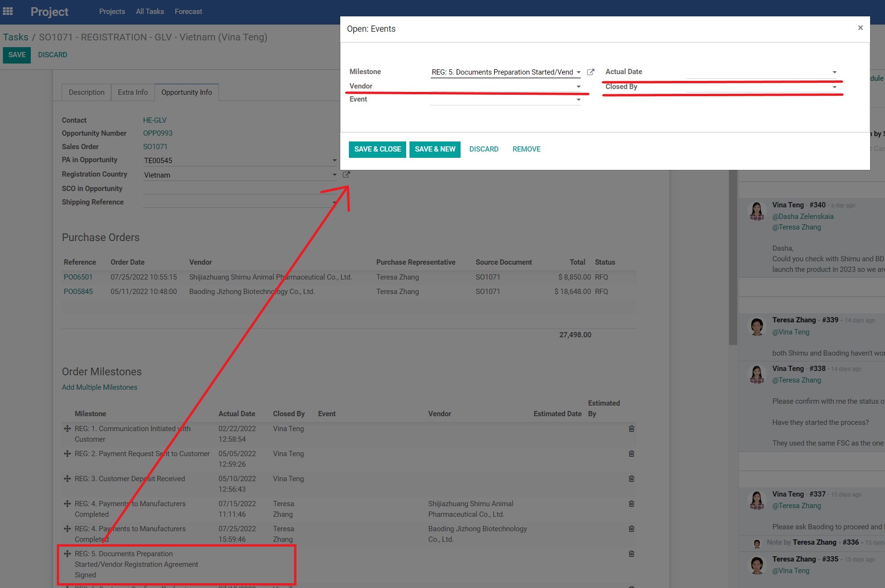Grab drag handle of REG: 5. Documents row
The width and height of the screenshot is (885, 588).
click(x=67, y=553)
